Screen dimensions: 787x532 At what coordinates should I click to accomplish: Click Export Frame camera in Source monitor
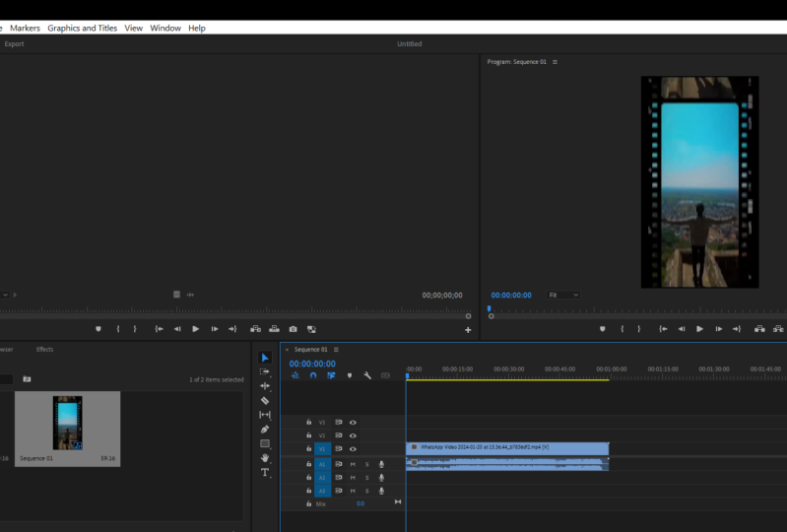click(294, 329)
